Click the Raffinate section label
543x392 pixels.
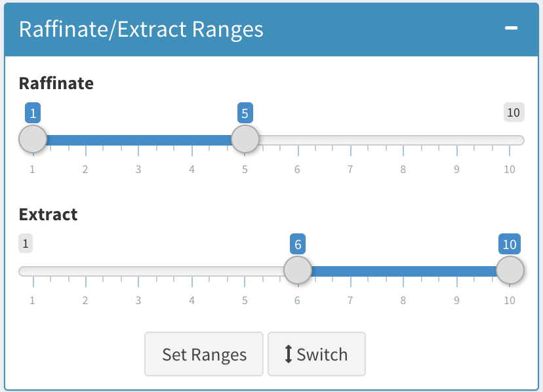[56, 83]
